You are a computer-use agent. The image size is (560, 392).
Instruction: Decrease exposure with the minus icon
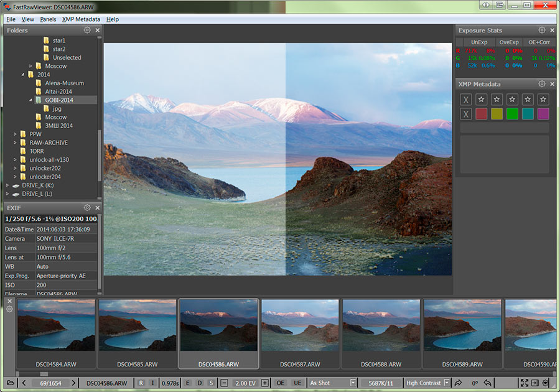pyautogui.click(x=225, y=383)
